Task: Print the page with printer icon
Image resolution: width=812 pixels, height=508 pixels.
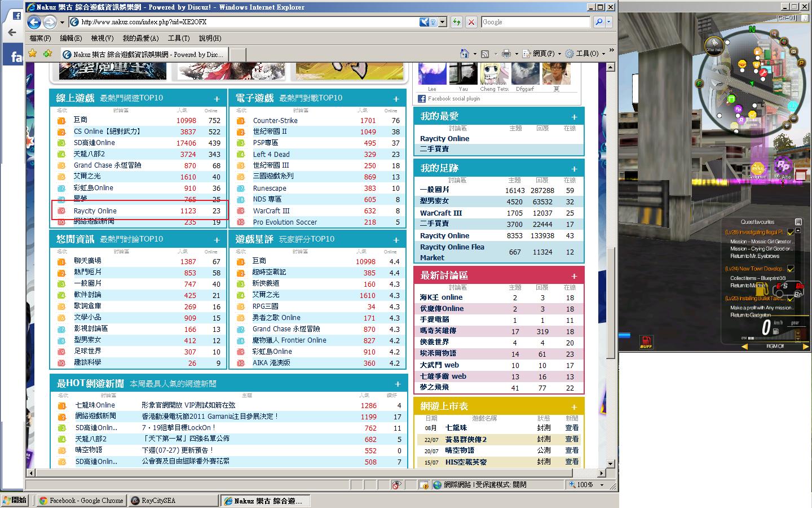Action: click(506, 54)
